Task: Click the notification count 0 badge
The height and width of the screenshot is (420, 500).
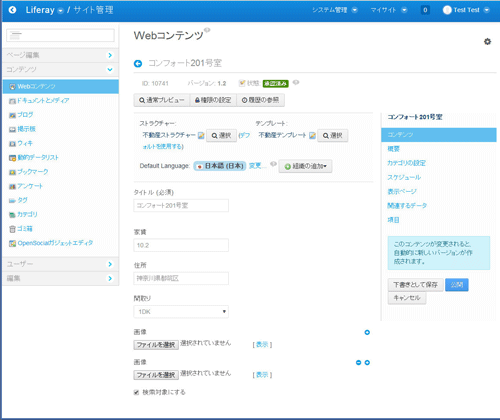Action: [x=425, y=10]
